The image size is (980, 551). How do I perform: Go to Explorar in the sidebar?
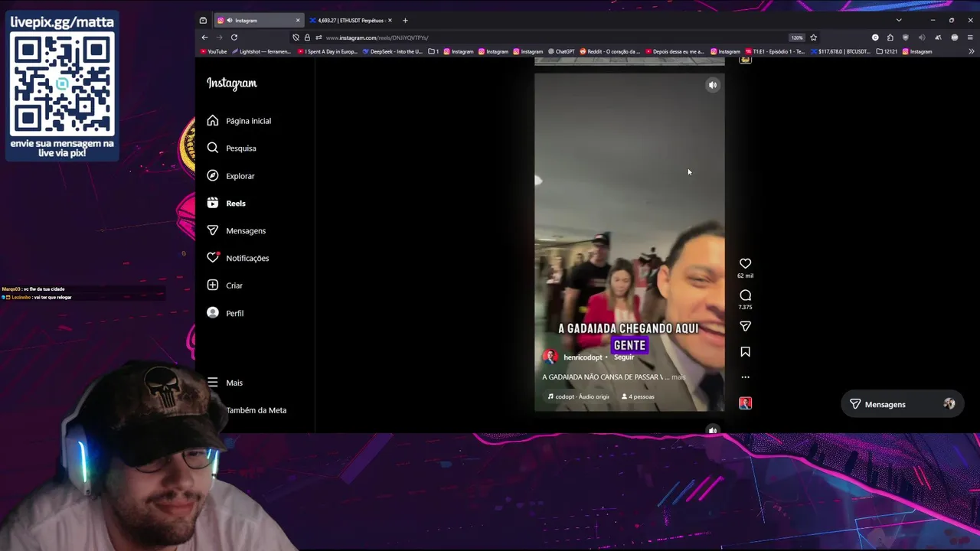[230, 176]
